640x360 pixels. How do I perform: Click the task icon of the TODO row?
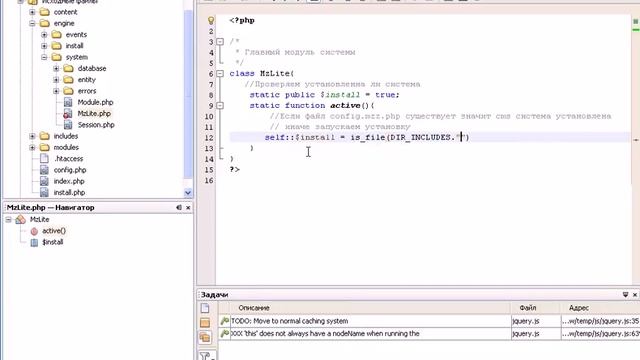click(224, 321)
